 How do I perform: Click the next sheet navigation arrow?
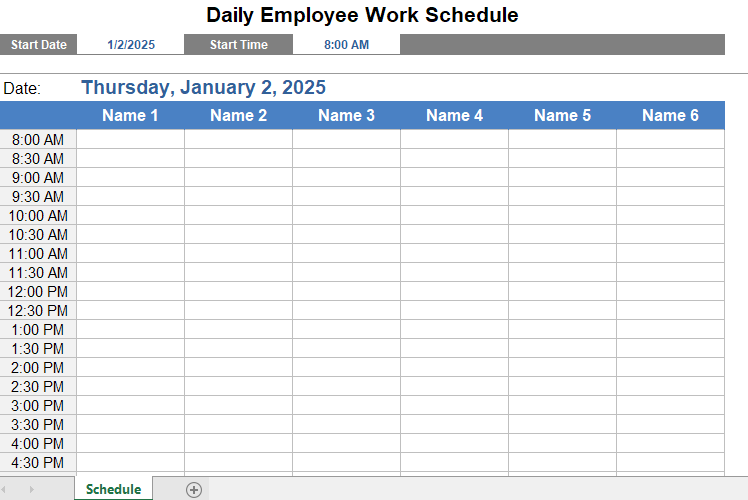coord(31,490)
